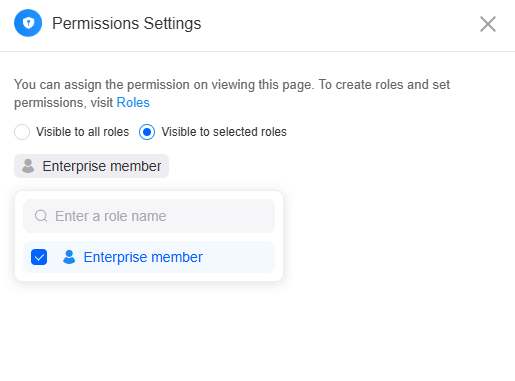The width and height of the screenshot is (515, 381).
Task: Focus the 'Enter a role name' search field
Action: coord(149,216)
